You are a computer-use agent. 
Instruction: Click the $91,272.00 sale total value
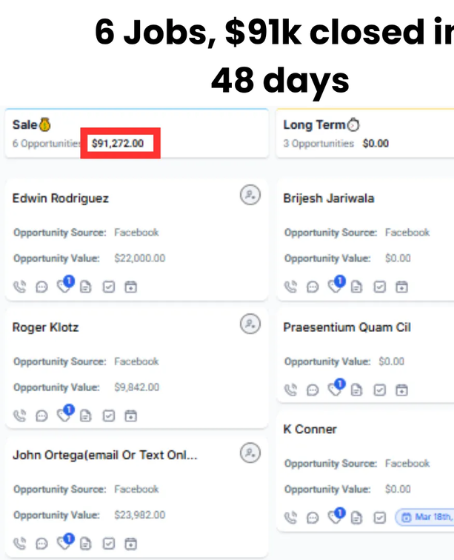[x=118, y=144]
